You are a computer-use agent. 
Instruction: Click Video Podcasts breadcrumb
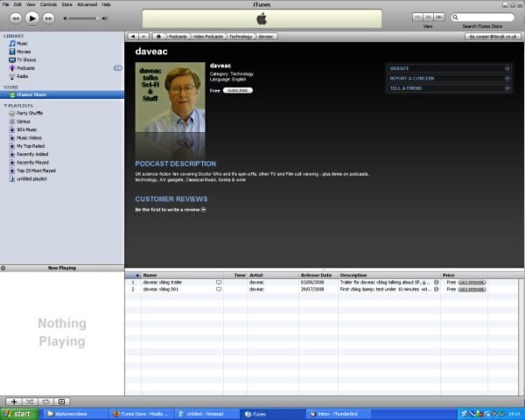208,37
